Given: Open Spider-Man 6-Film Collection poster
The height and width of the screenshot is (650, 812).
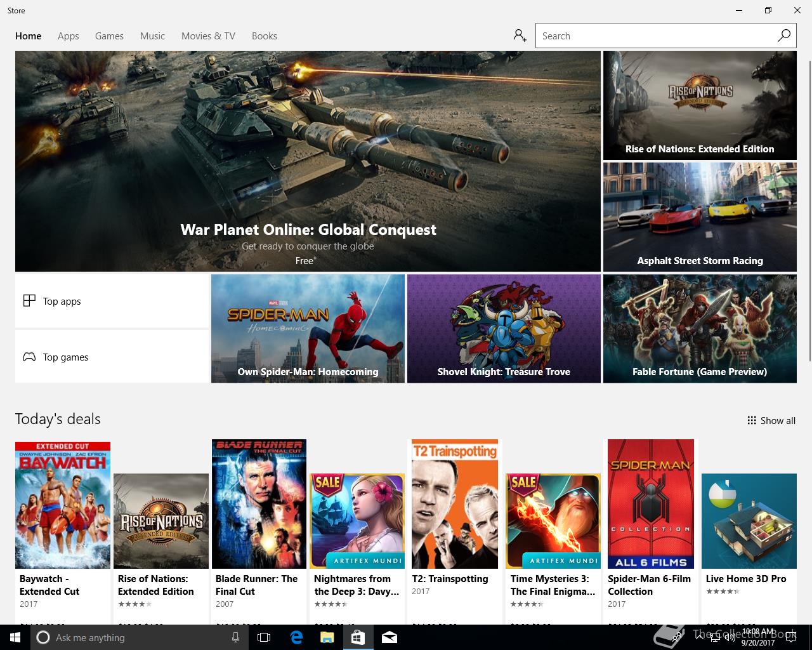Looking at the screenshot, I should (x=651, y=504).
